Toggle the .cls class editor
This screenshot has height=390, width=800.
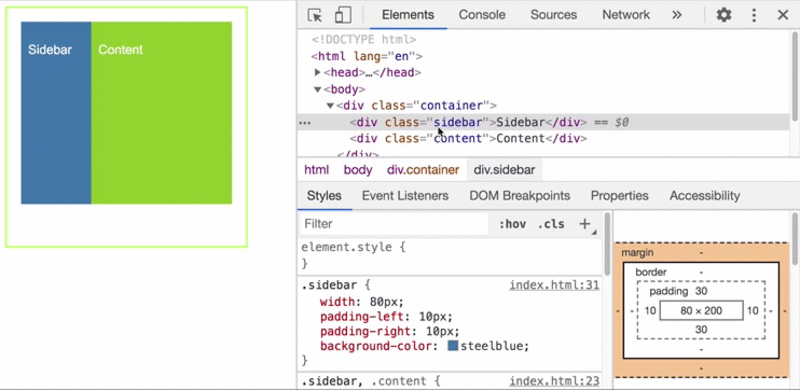point(551,224)
